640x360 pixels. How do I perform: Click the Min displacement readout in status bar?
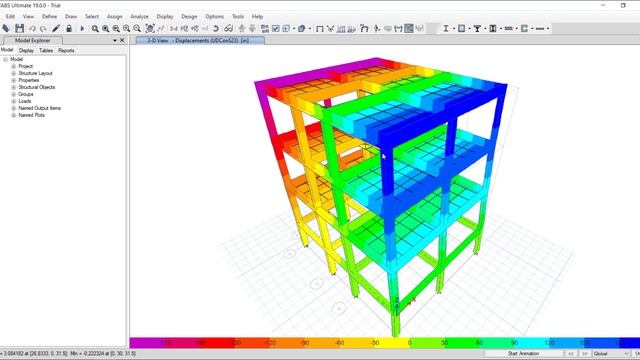point(103,353)
